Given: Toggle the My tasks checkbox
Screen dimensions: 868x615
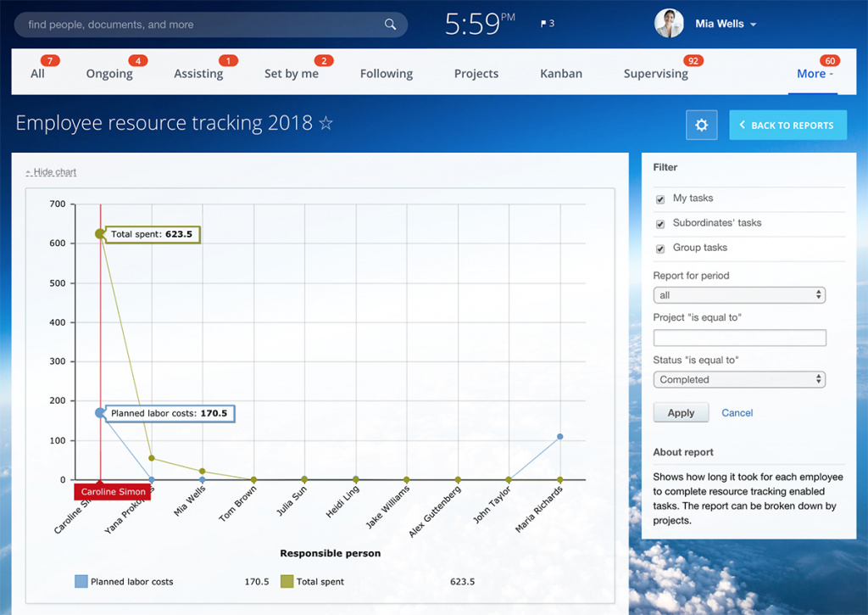Looking at the screenshot, I should click(660, 199).
